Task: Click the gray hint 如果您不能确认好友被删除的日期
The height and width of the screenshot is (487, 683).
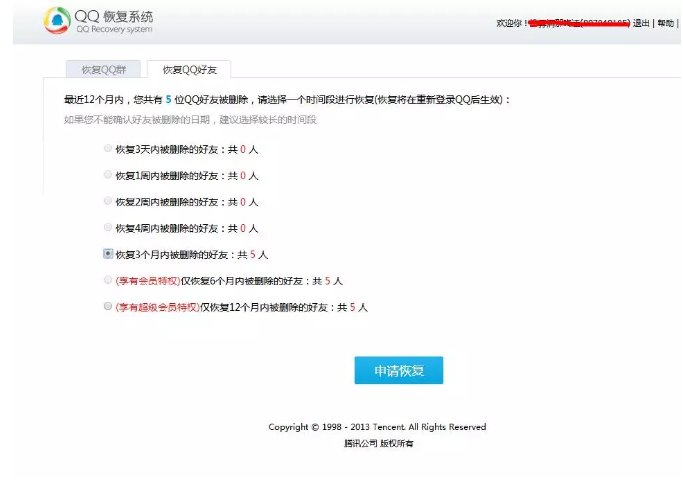Action: click(190, 119)
